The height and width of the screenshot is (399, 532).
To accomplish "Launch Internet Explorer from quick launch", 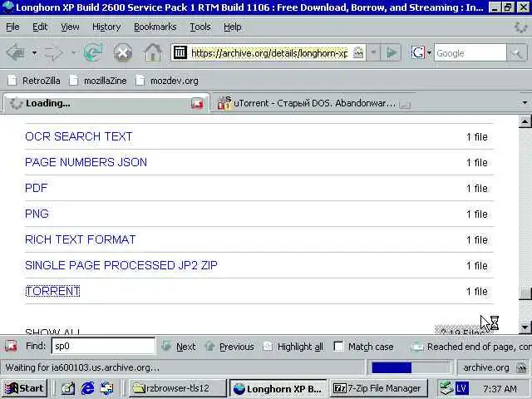I will click(x=87, y=388).
